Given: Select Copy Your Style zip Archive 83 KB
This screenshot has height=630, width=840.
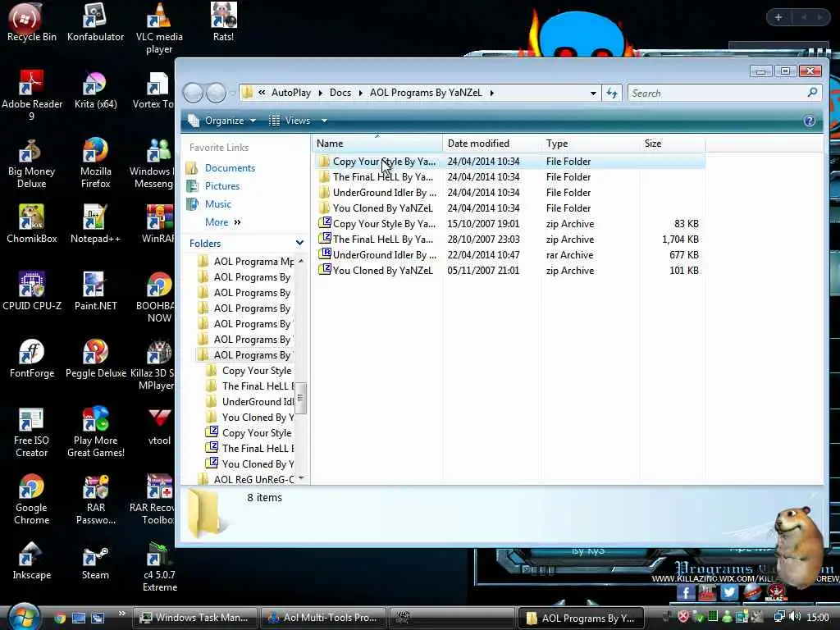Looking at the screenshot, I should pyautogui.click(x=509, y=224).
